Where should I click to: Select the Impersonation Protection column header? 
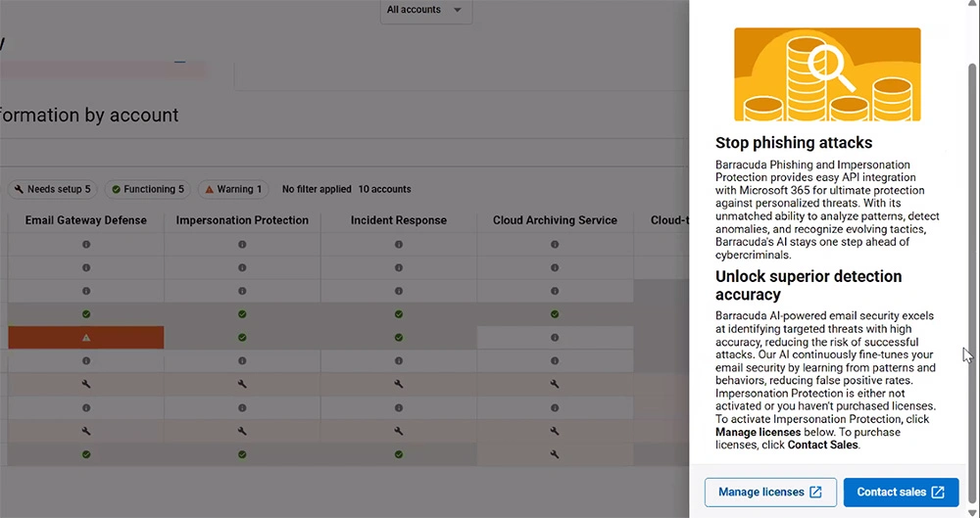[242, 220]
